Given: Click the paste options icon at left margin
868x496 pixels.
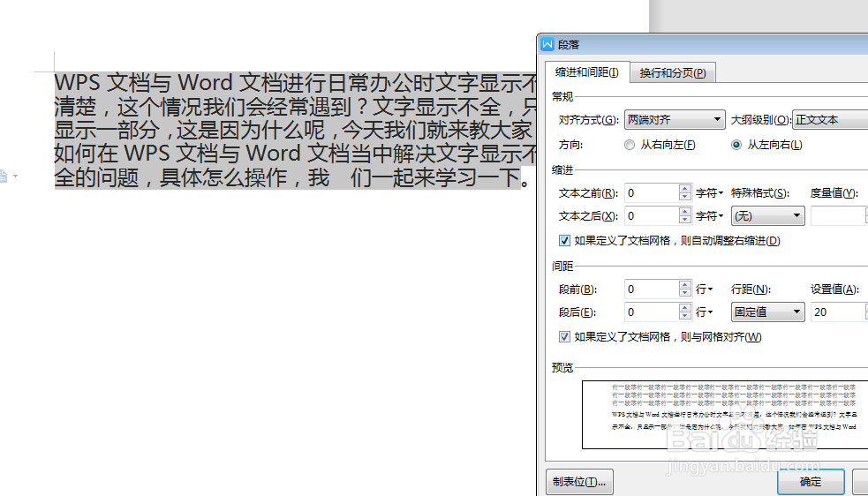Looking at the screenshot, I should (x=4, y=176).
